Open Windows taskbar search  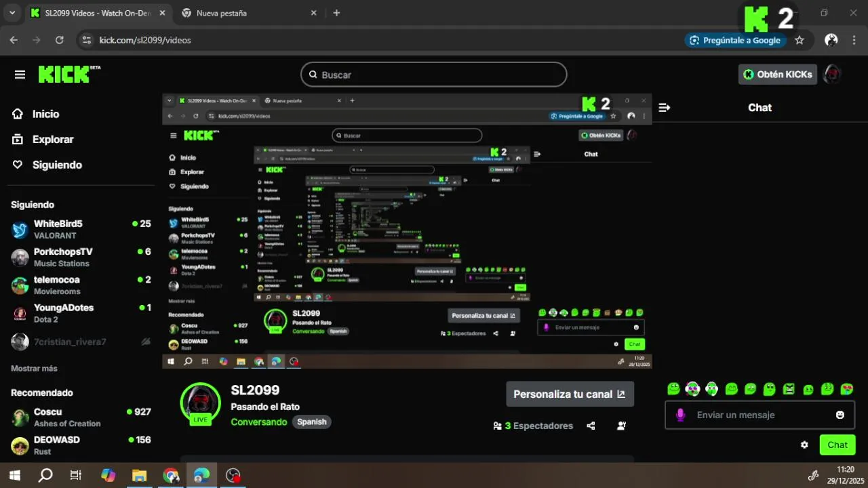tap(45, 475)
